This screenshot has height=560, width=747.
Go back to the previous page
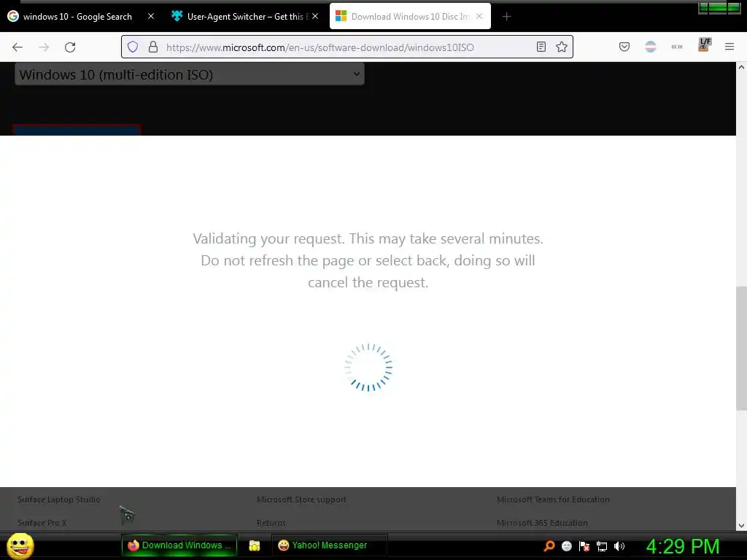point(18,47)
